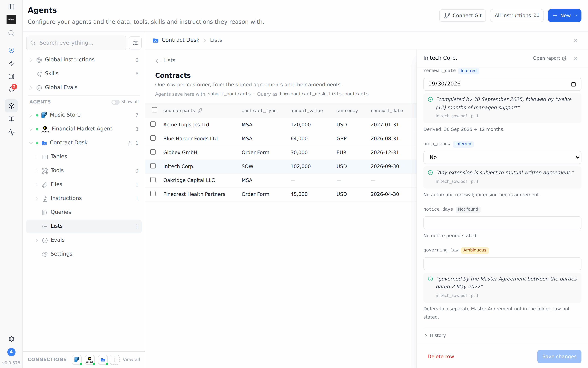
Task: Open the open-book docs icon in rail
Action: 11,119
